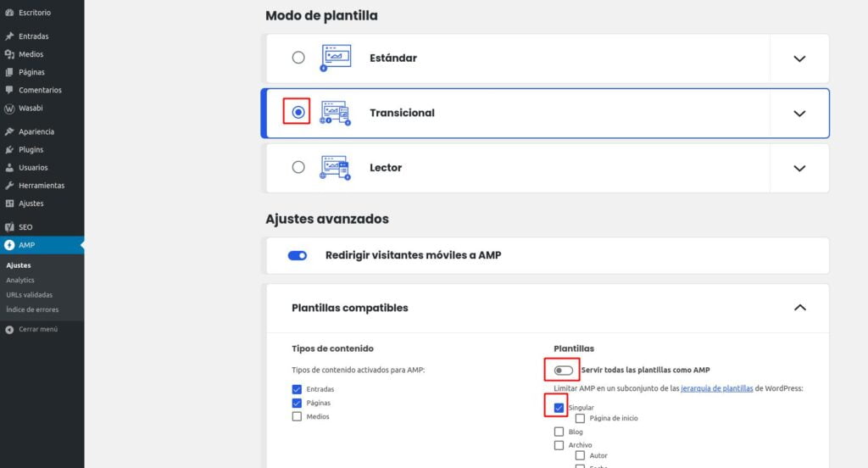Expand the Lector mode details chevron
This screenshot has width=868, height=468.
[x=799, y=169]
